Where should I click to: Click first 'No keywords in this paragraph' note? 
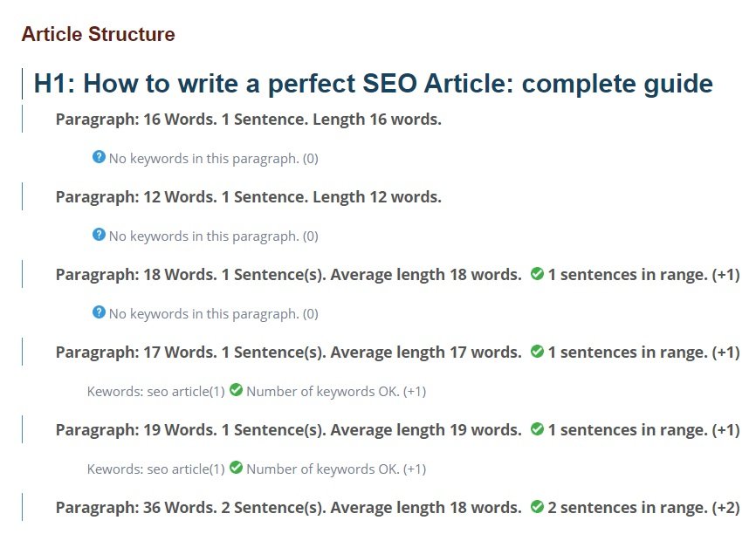pos(214,159)
